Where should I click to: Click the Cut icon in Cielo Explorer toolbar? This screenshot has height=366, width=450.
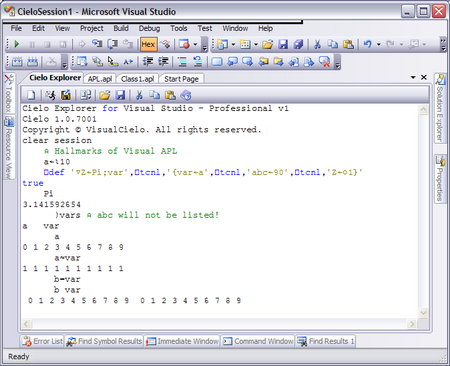(139, 95)
